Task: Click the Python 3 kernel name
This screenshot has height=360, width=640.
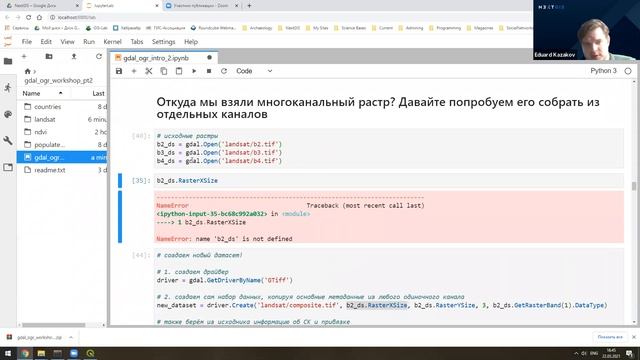Action: coord(603,71)
